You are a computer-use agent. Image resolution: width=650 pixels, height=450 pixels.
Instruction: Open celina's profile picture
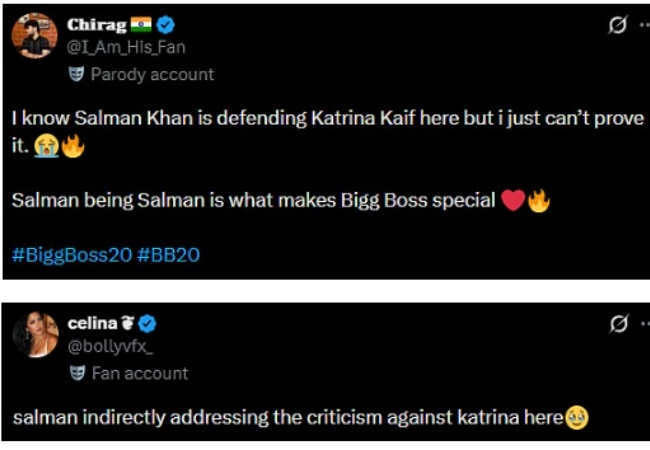35,334
